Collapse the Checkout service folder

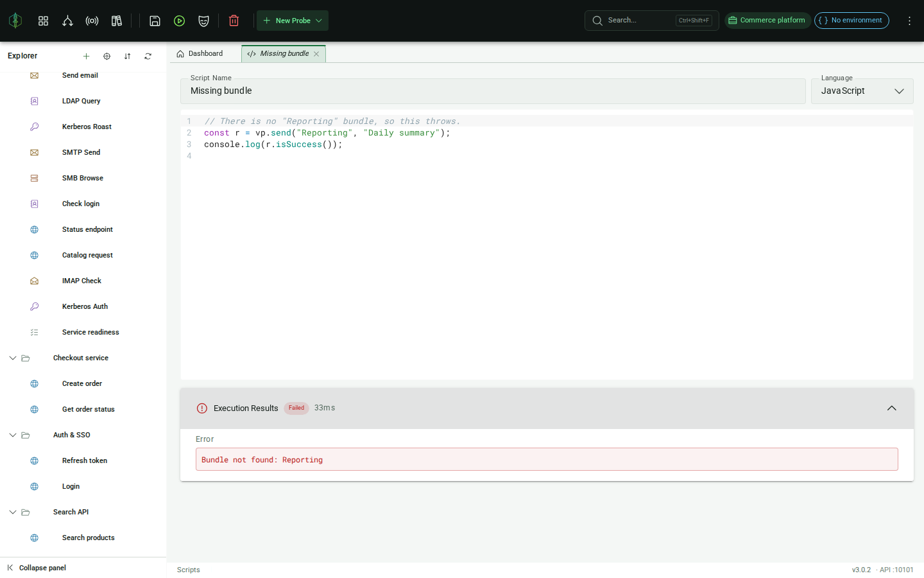(12, 358)
